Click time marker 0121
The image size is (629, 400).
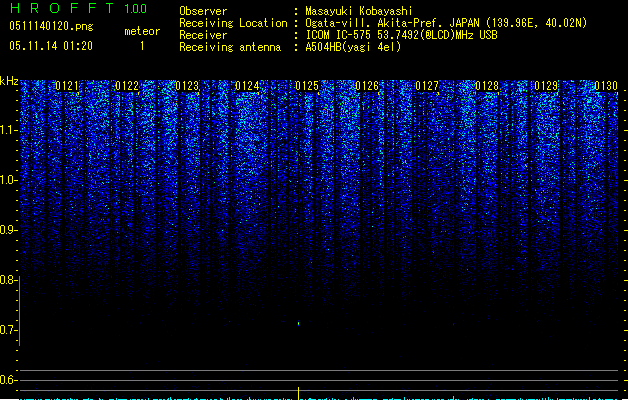67,86
